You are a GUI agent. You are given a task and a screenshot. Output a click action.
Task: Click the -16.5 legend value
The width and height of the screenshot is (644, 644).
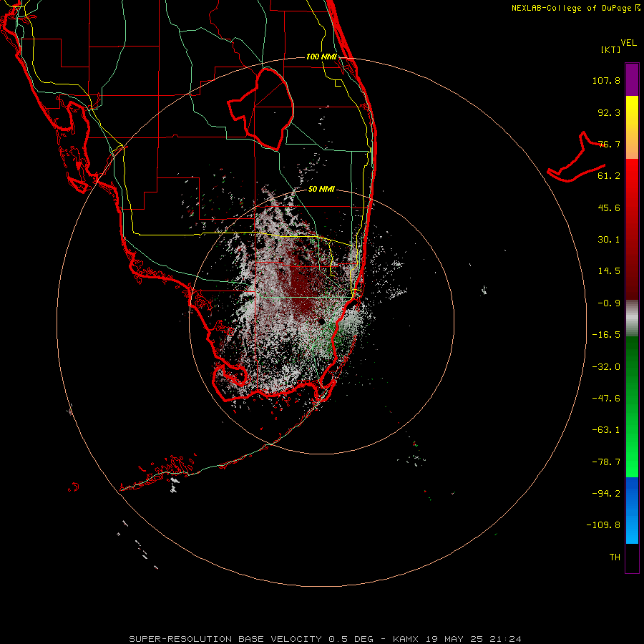[x=606, y=335]
